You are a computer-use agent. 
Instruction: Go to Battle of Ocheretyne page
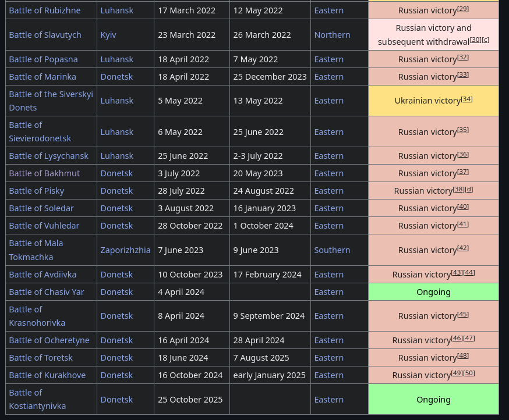[x=50, y=340]
